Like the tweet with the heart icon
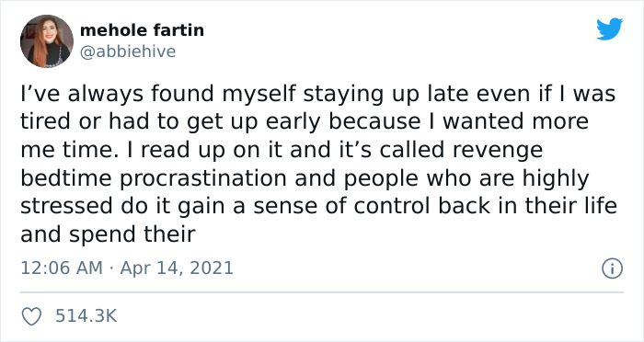The image size is (644, 342). coord(31,316)
